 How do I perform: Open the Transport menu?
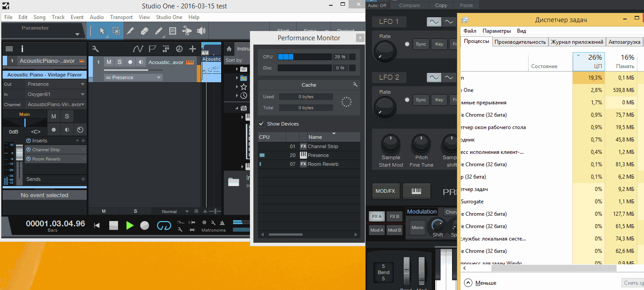(x=121, y=17)
